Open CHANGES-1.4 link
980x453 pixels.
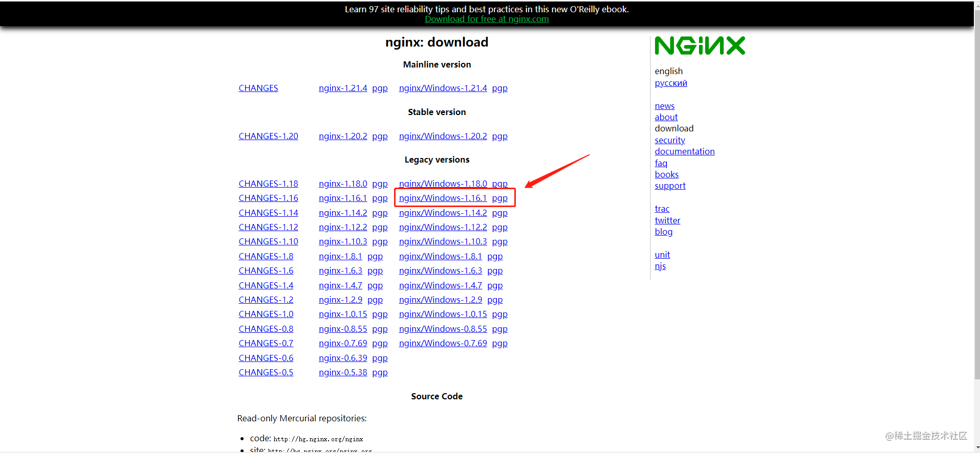pyautogui.click(x=266, y=285)
